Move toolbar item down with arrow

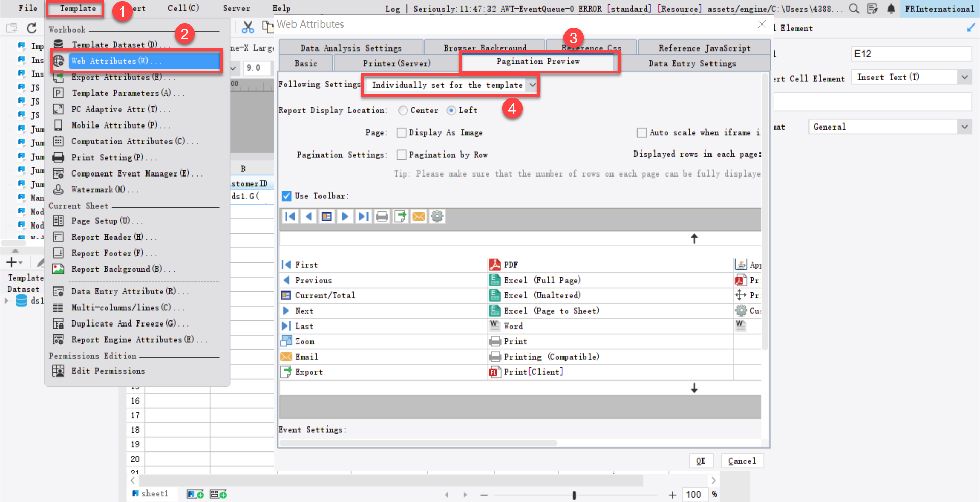point(694,388)
